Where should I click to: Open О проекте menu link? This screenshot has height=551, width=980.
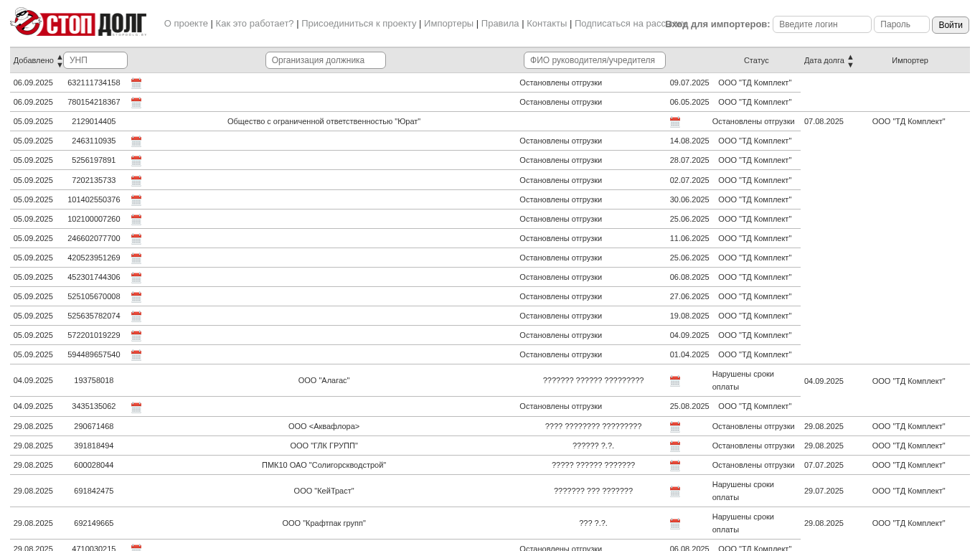coord(186,23)
